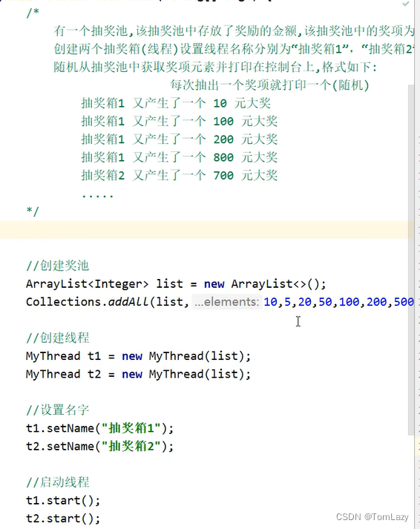Click the vertical editor scrollbar thumb
The width and height of the screenshot is (420, 529).
pyautogui.click(x=411, y=260)
